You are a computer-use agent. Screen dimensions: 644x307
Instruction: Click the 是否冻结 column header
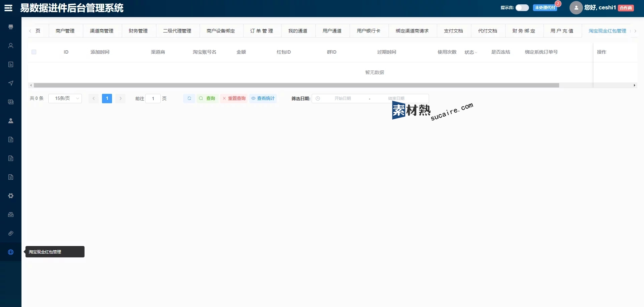tap(501, 52)
